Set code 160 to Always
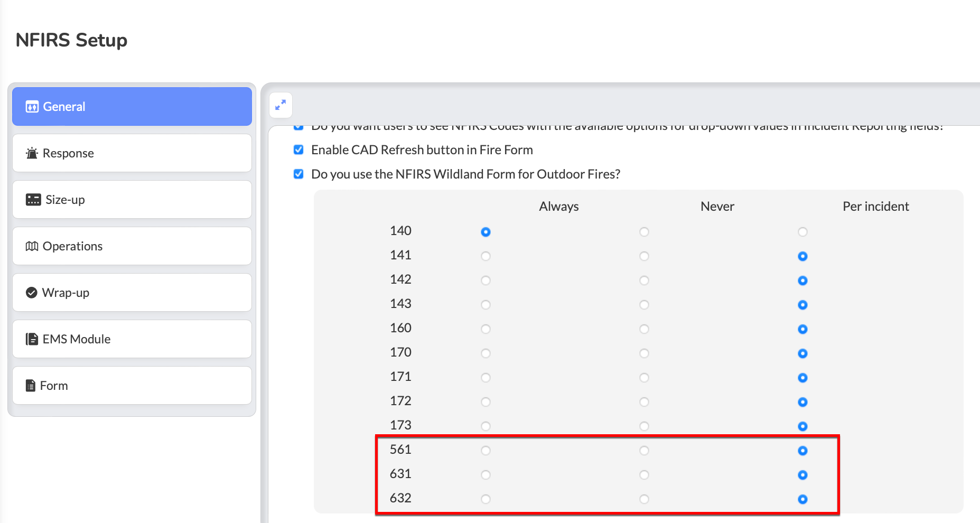This screenshot has height=523, width=980. [486, 329]
